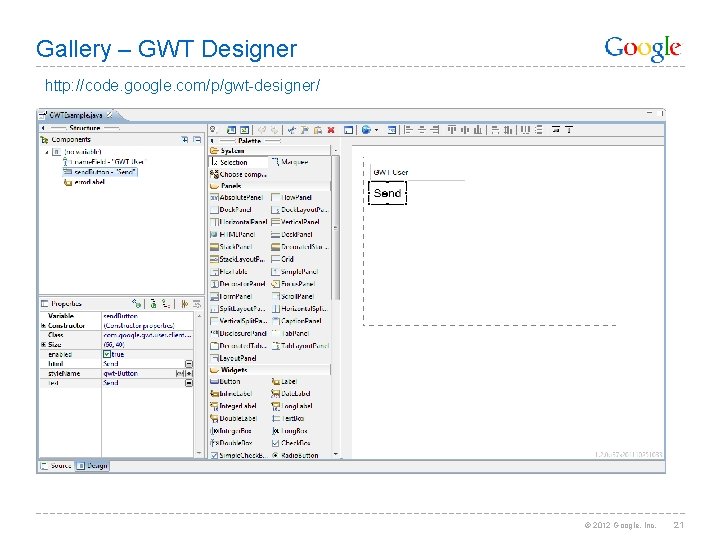Collapse the root node in the Components tree
This screenshot has height=540, width=720.
[47, 152]
